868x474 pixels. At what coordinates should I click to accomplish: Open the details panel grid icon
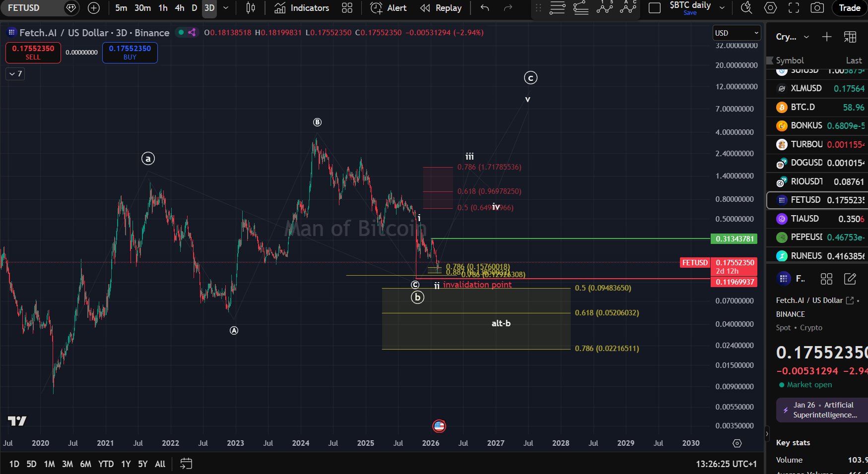[826, 279]
